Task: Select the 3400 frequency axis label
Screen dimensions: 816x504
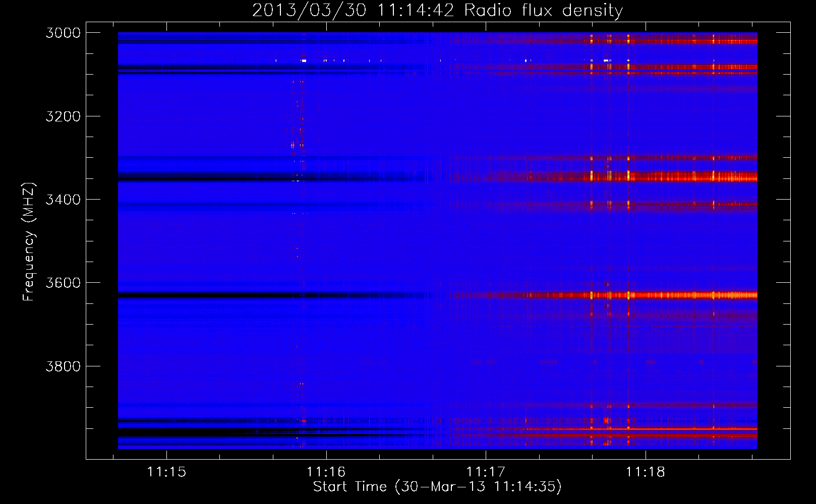Action: [63, 200]
